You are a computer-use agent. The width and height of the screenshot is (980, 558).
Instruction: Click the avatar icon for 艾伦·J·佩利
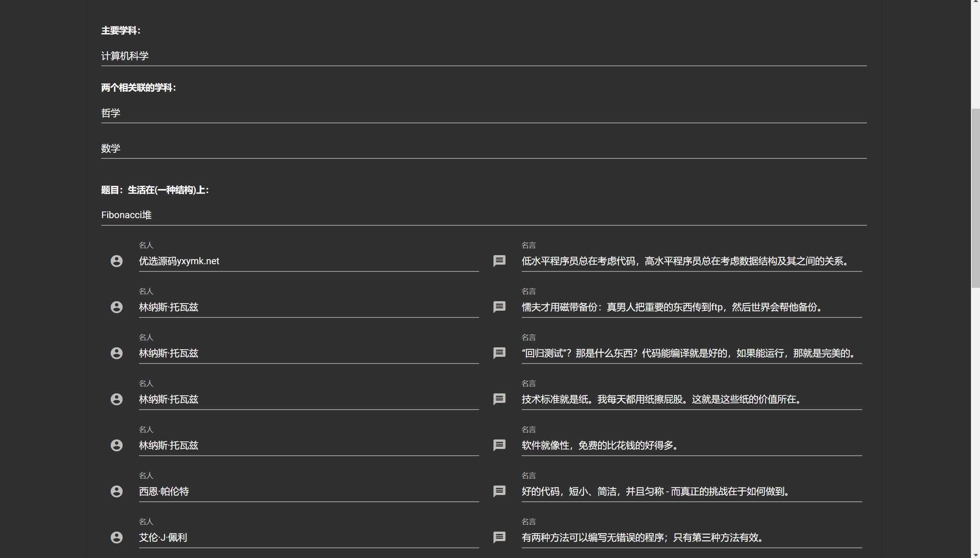[117, 537]
